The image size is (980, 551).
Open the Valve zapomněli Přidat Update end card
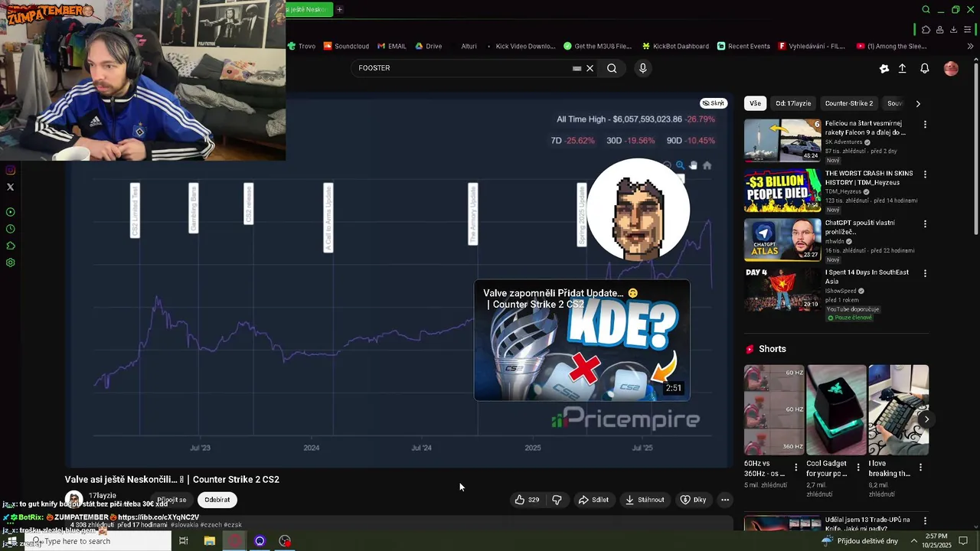[582, 341]
